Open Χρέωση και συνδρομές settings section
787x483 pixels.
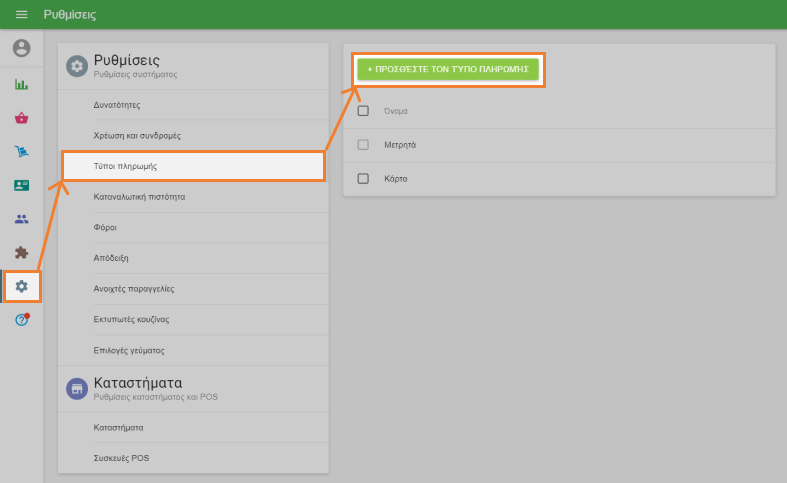pos(137,135)
